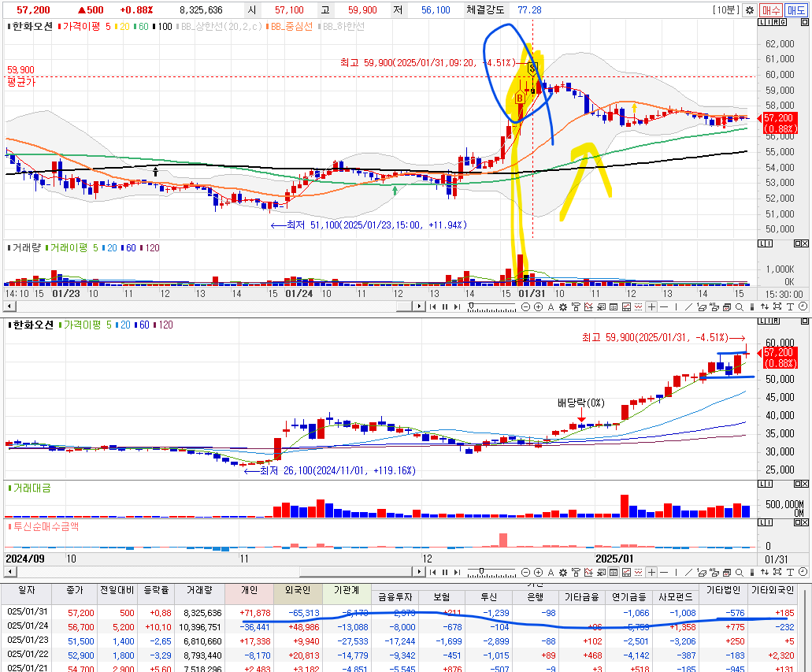The image size is (812, 672).
Task: Click scroll-left arrow under 10-minute chart
Action: click(9, 306)
